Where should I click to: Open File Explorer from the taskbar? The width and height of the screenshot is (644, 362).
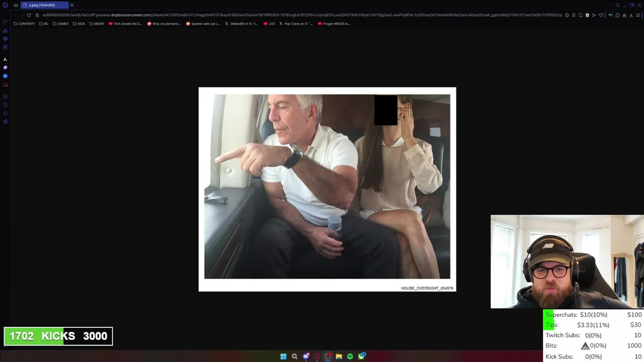point(339,356)
